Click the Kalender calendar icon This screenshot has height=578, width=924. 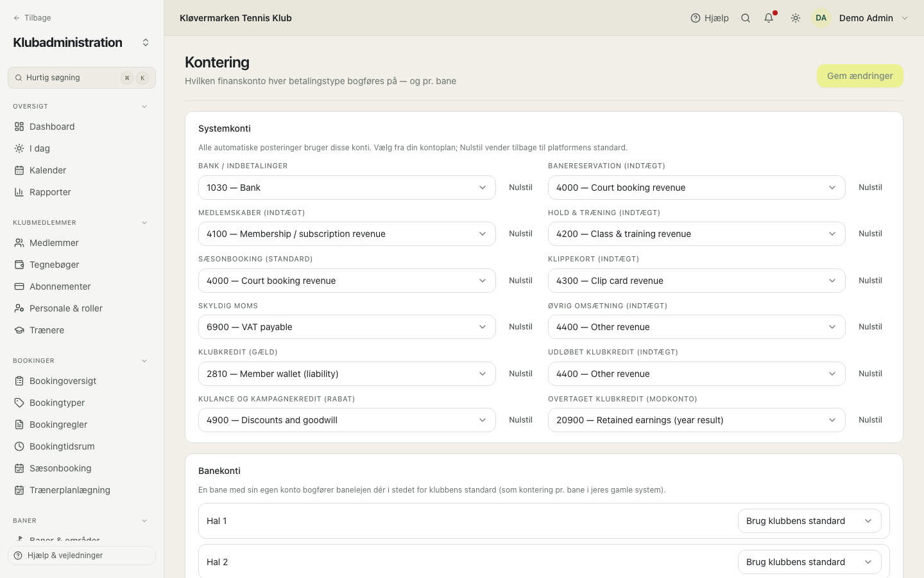coord(19,170)
